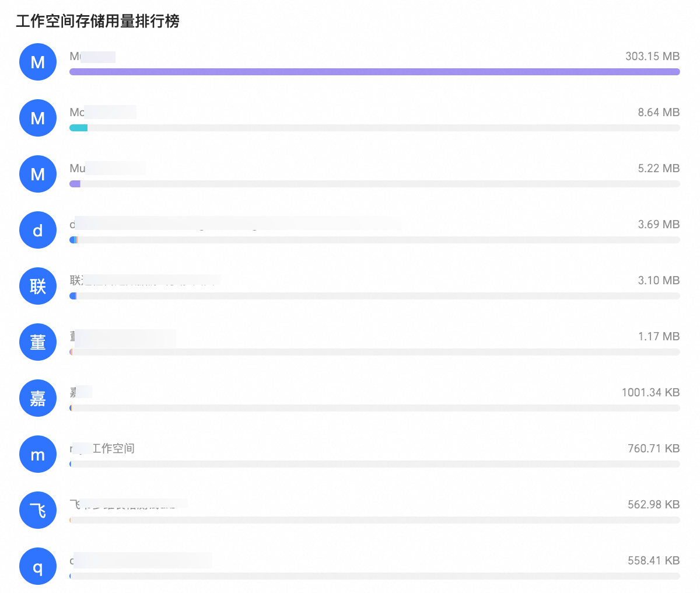Click the 联 avatar icon

38,286
